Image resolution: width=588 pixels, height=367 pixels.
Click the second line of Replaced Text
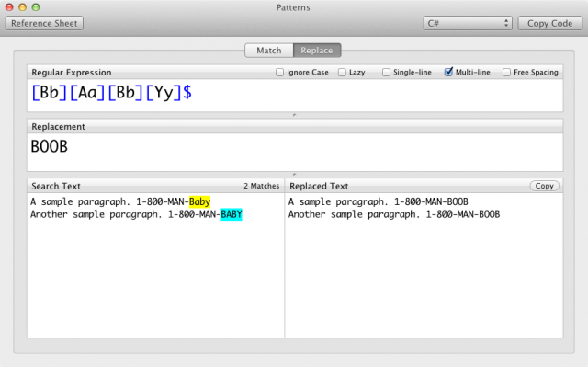[394, 214]
